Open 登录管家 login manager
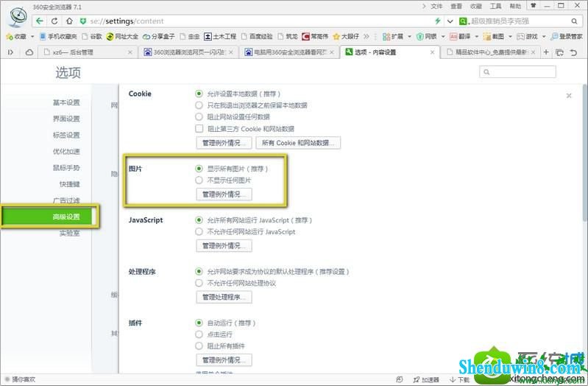Viewport: 588px width, 386px height. tap(566, 36)
